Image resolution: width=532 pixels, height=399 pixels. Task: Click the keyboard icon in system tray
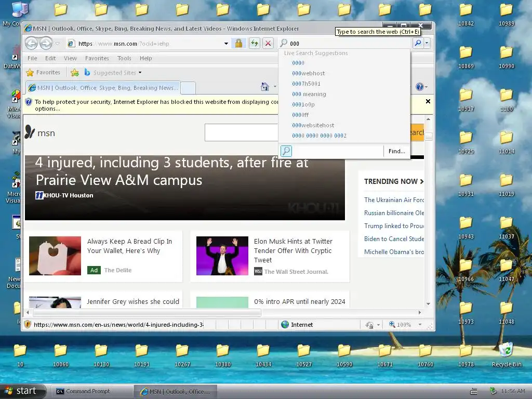[x=474, y=392]
